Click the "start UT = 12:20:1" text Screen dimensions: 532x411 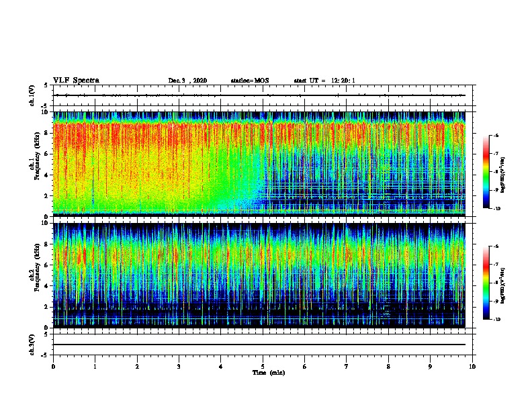click(324, 81)
